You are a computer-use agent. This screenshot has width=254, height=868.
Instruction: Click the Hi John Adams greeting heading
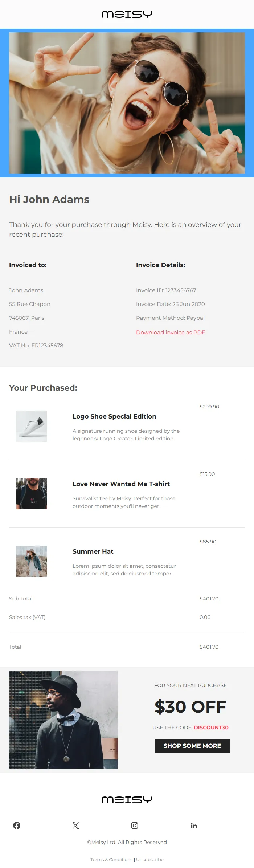tap(49, 199)
